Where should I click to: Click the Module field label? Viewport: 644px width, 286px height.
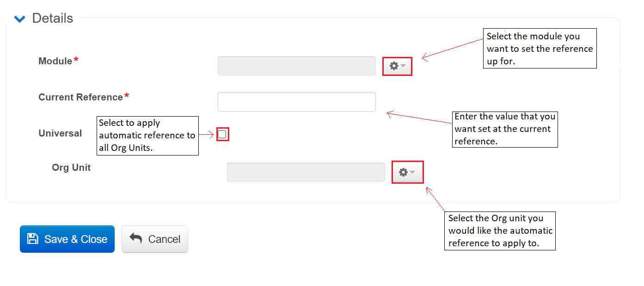point(55,61)
